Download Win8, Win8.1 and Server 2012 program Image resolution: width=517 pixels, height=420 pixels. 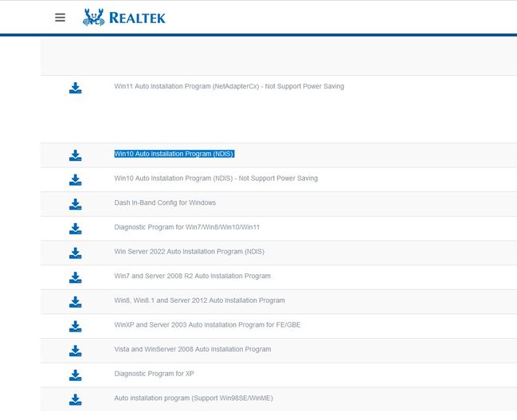75,302
